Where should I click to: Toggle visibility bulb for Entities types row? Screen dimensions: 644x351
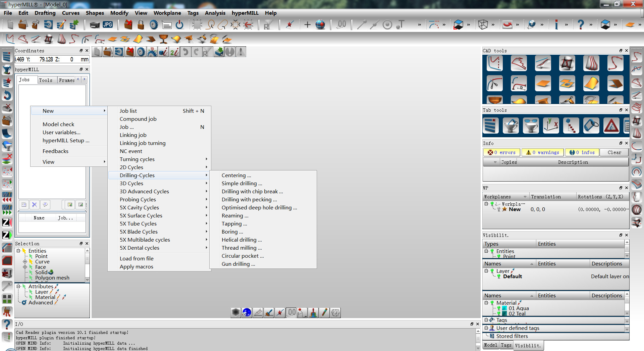[x=492, y=251]
